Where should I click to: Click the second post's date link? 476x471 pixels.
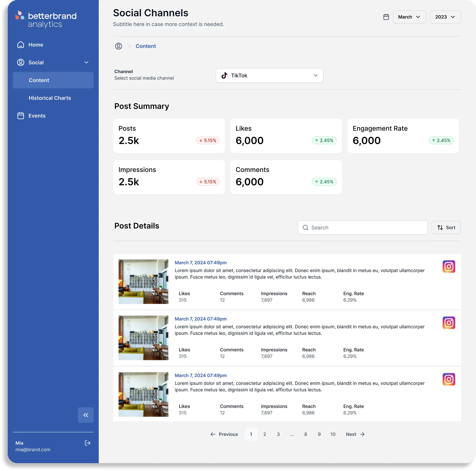point(201,319)
